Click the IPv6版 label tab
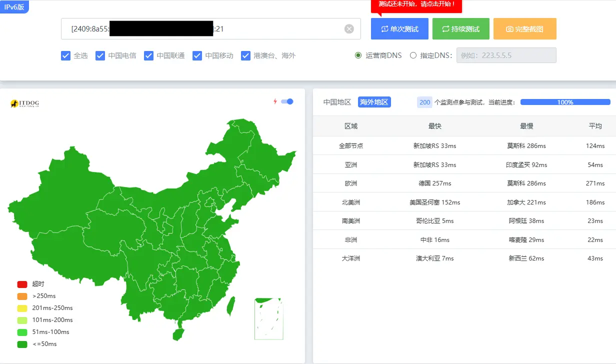Viewport: 616px width, 364px height. tap(14, 7)
